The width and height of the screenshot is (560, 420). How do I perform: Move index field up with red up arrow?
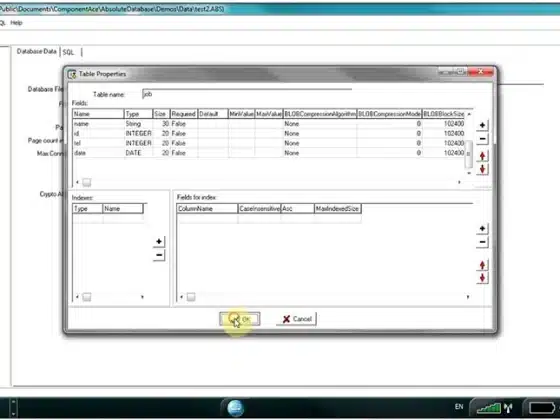pyautogui.click(x=482, y=265)
